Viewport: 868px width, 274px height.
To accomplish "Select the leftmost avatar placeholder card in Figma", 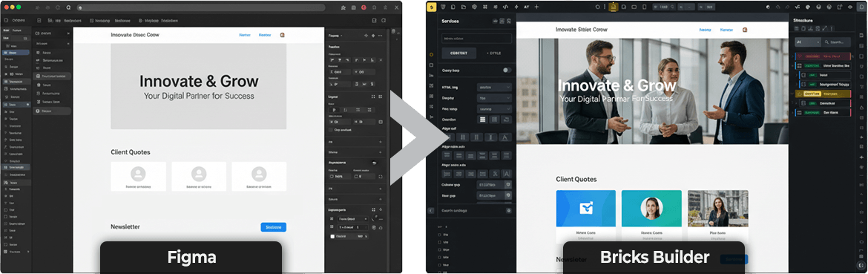I will click(139, 177).
